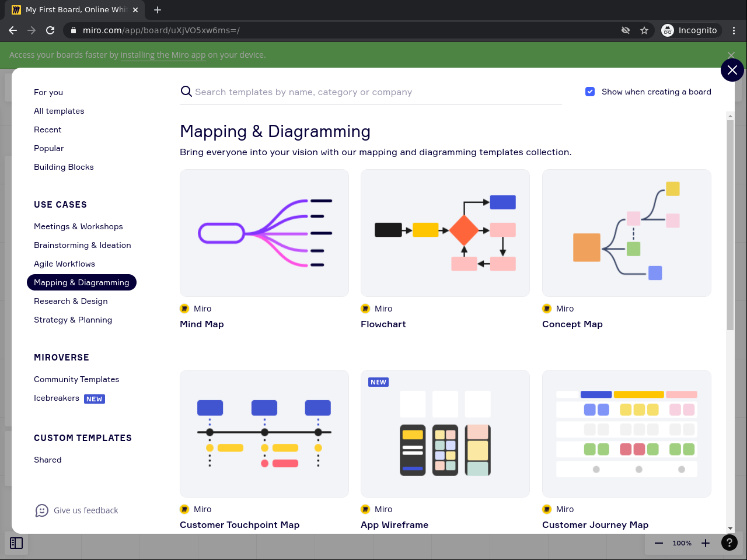Select the Flowchart template thumbnail

[445, 233]
